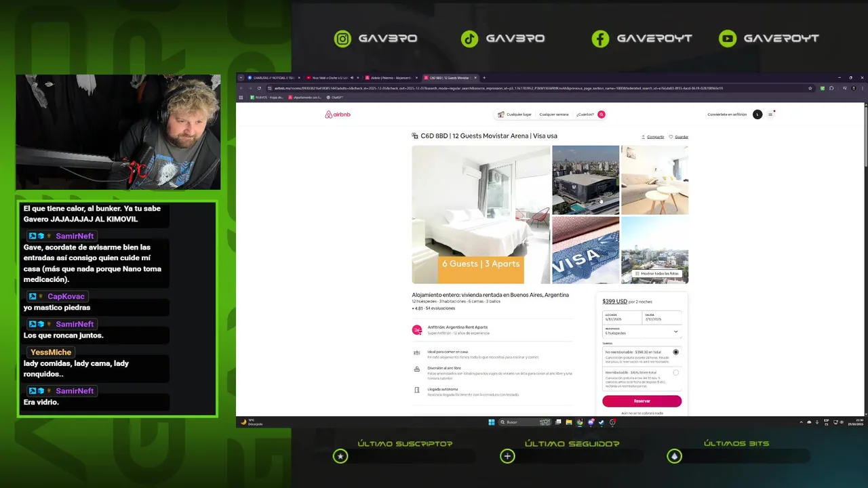Bookmark the page with the star icon
Viewport: 868px width, 488px height.
[810, 88]
